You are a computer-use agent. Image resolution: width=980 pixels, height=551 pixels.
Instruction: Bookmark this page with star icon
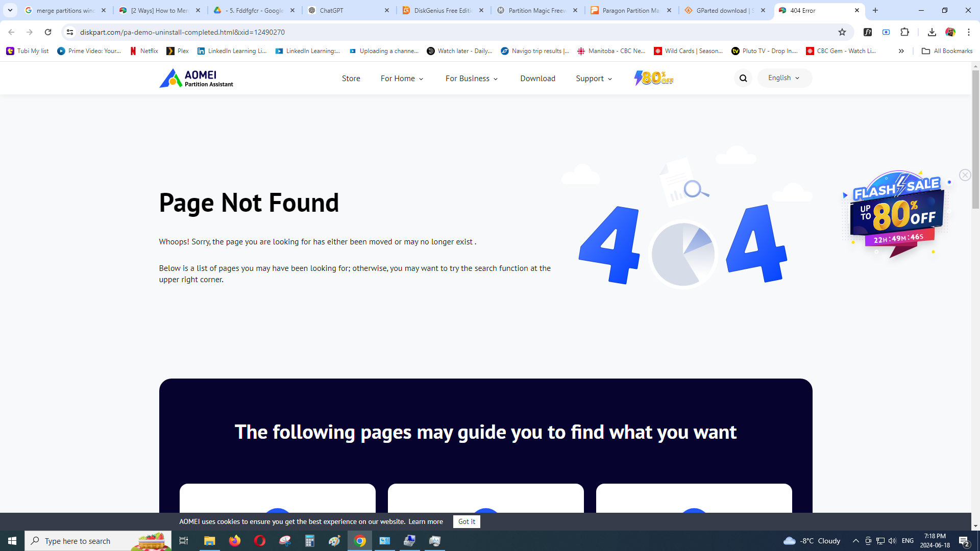tap(842, 32)
